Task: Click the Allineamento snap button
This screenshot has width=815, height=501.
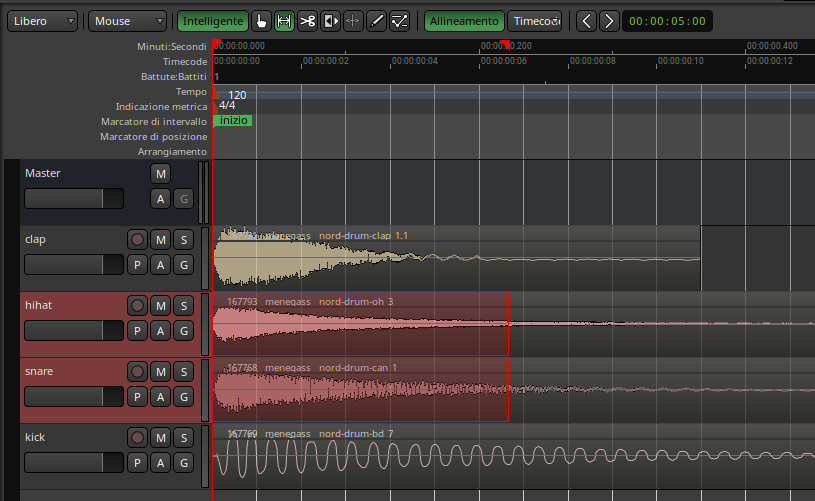Action: point(463,21)
